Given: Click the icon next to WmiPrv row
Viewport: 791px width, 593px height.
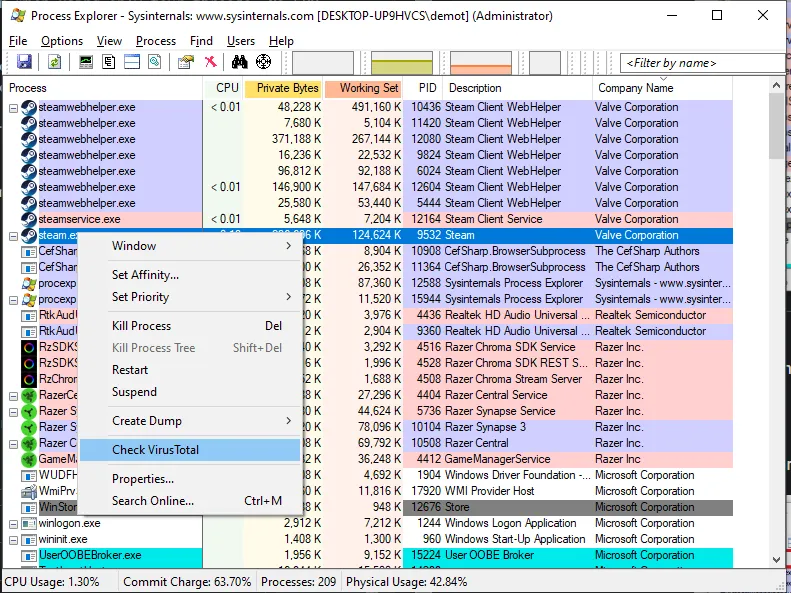Looking at the screenshot, I should tap(29, 491).
